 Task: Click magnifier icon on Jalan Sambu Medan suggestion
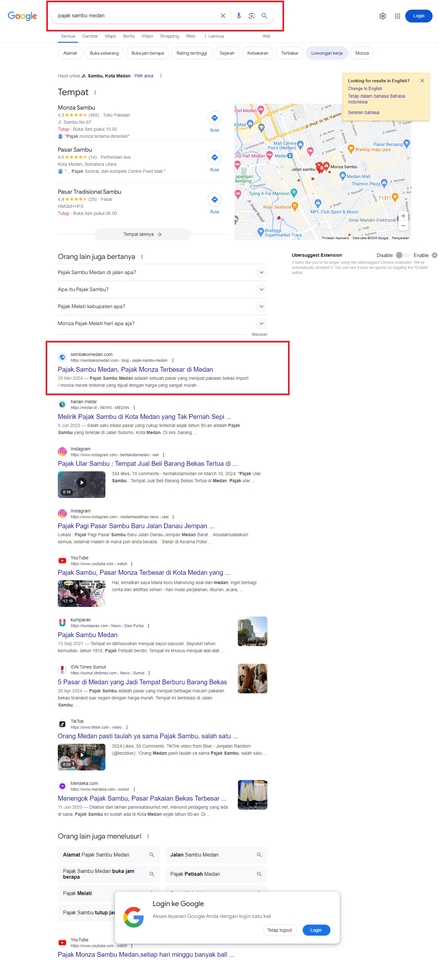point(259,855)
